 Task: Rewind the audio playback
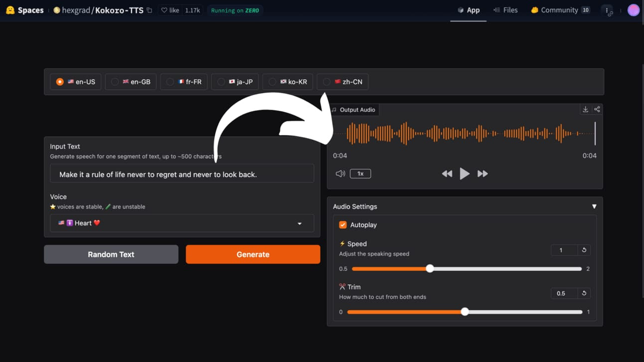[x=447, y=174]
